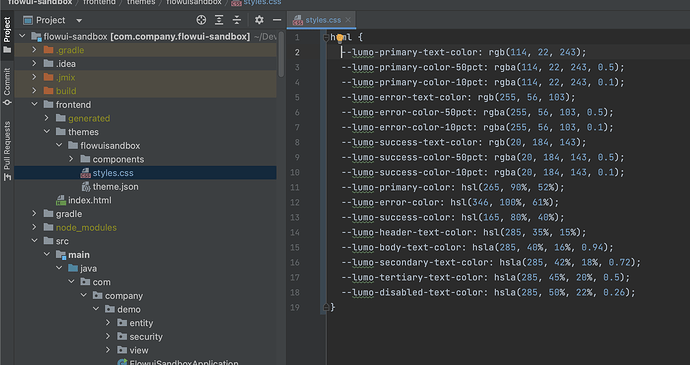
Task: Click the styles.css file icon in tree
Action: click(85, 173)
